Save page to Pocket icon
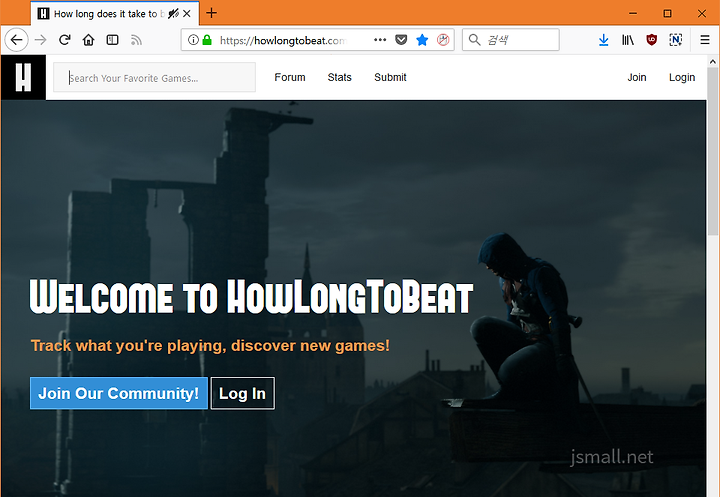The image size is (720, 497). (x=401, y=40)
